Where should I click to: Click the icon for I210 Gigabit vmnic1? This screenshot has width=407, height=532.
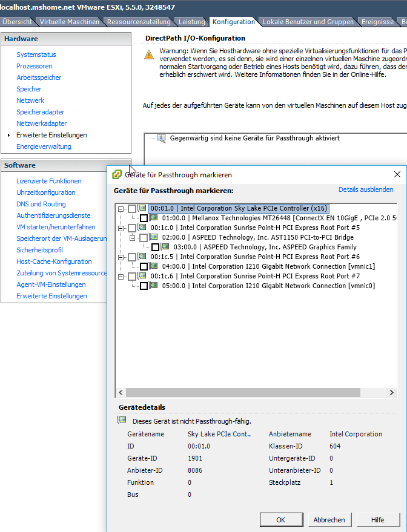point(154,266)
